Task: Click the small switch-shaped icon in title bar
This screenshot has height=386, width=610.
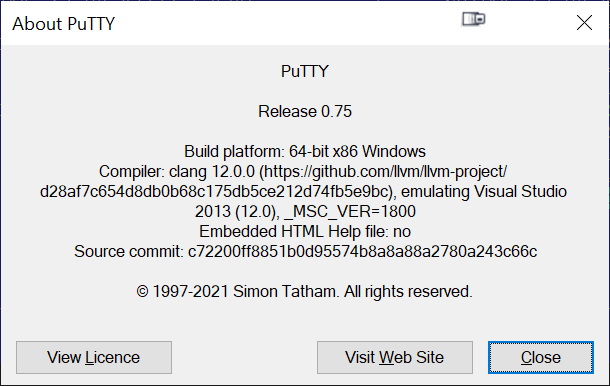Action: pos(473,19)
